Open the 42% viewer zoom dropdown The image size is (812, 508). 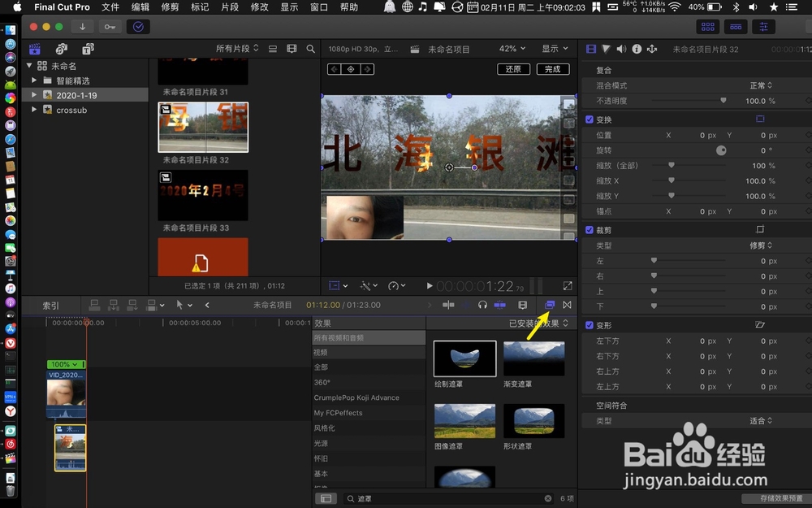(x=512, y=48)
